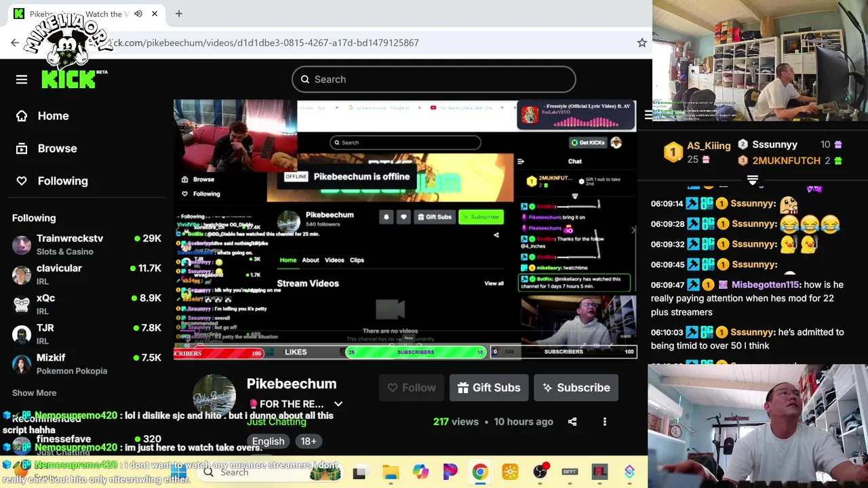Image resolution: width=868 pixels, height=488 pixels.
Task: Open the Pikebeechum channel avatar
Action: (214, 396)
